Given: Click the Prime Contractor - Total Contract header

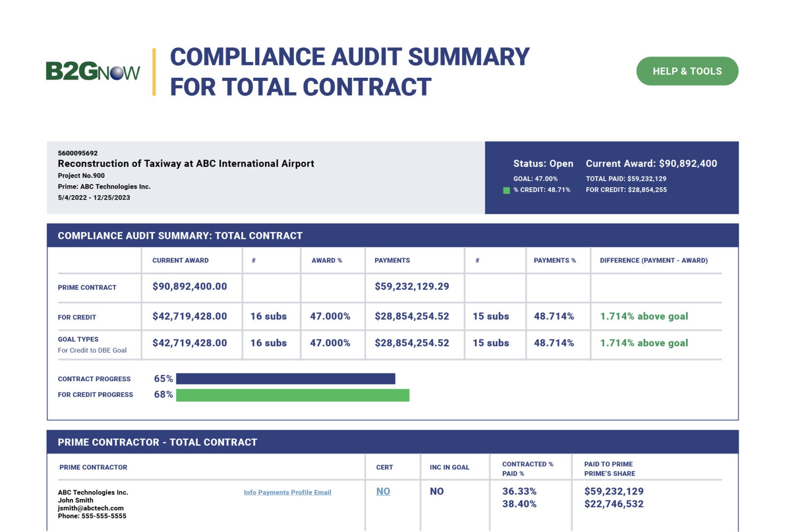Looking at the screenshot, I should click(158, 442).
